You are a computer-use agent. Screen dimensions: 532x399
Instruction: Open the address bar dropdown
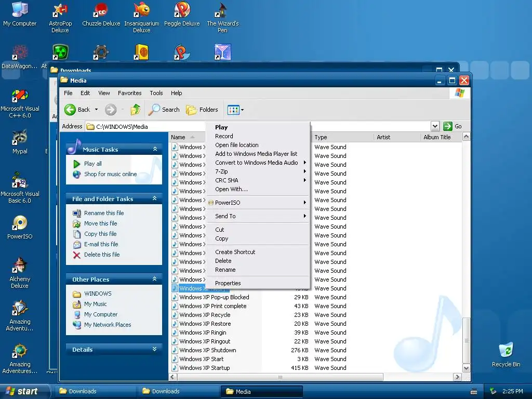click(435, 126)
